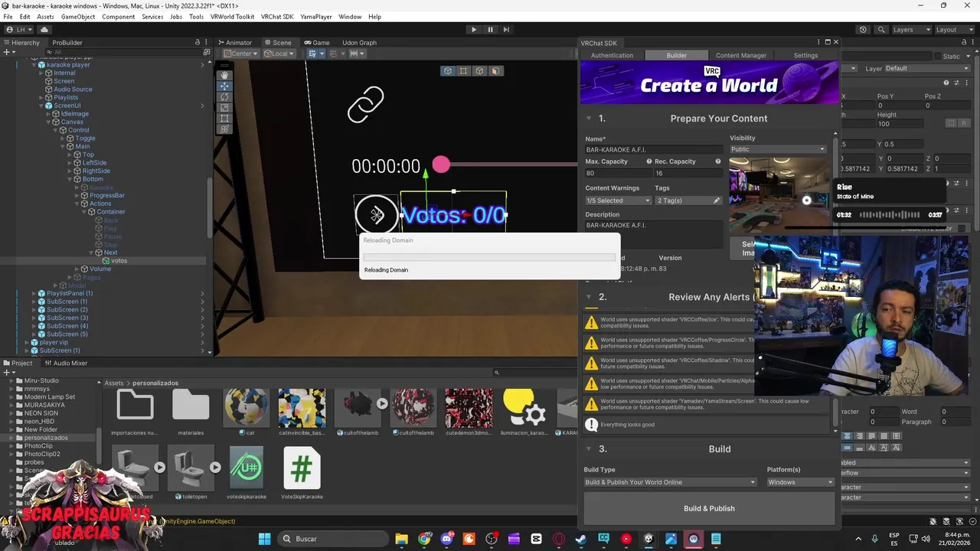The width and height of the screenshot is (980, 551).
Task: Open the YamaPlayer menu
Action: tap(317, 17)
